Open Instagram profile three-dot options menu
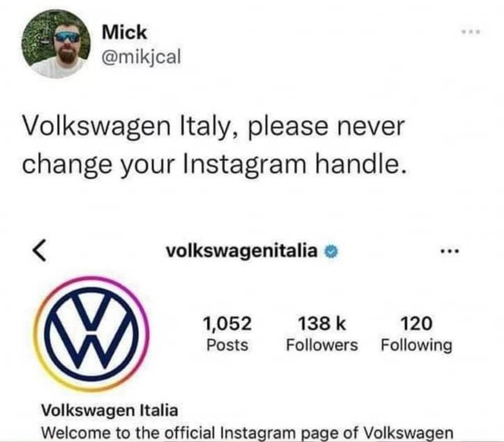Screen dimensions: 504x442 (x=451, y=251)
